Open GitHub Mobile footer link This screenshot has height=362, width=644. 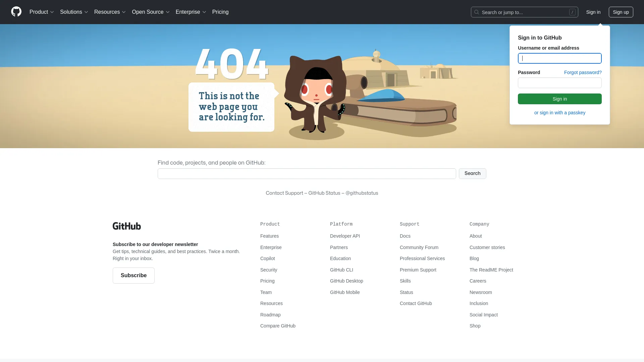(x=345, y=292)
